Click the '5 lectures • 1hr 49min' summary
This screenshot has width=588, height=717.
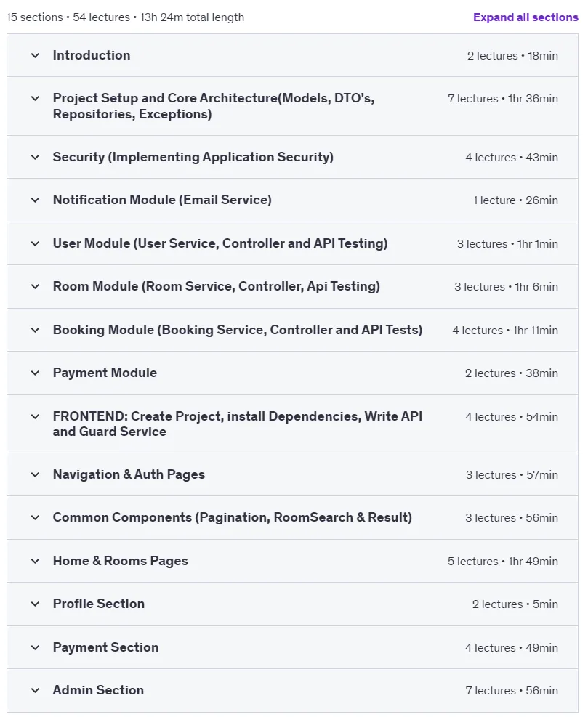click(x=502, y=561)
